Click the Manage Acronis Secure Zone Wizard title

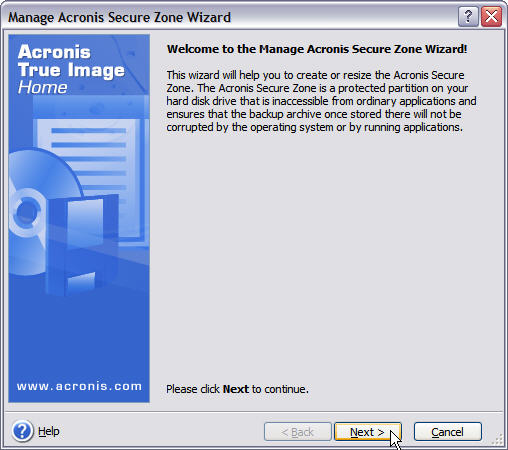click(119, 17)
